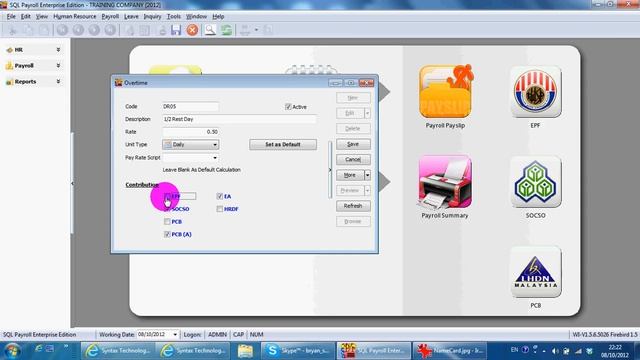Open the Help menu
This screenshot has height=360, width=640.
[218, 16]
